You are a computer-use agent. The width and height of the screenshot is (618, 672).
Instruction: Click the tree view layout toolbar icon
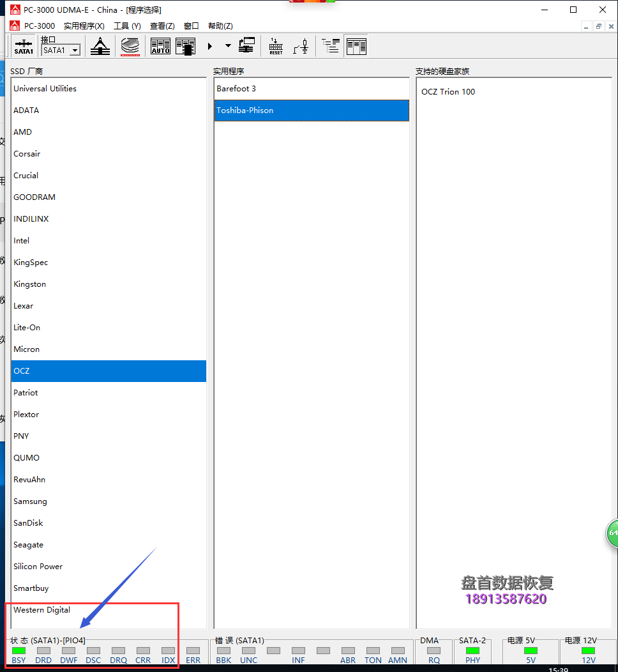tap(331, 46)
